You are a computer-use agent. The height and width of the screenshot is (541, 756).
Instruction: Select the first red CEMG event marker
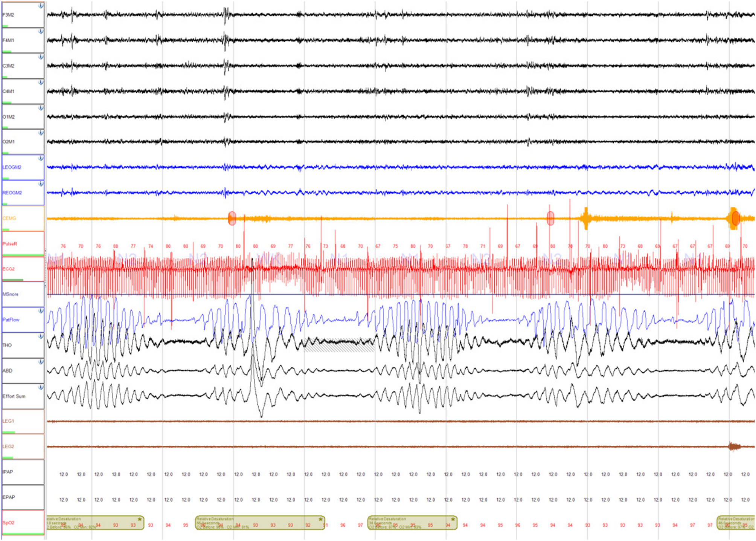tap(232, 218)
